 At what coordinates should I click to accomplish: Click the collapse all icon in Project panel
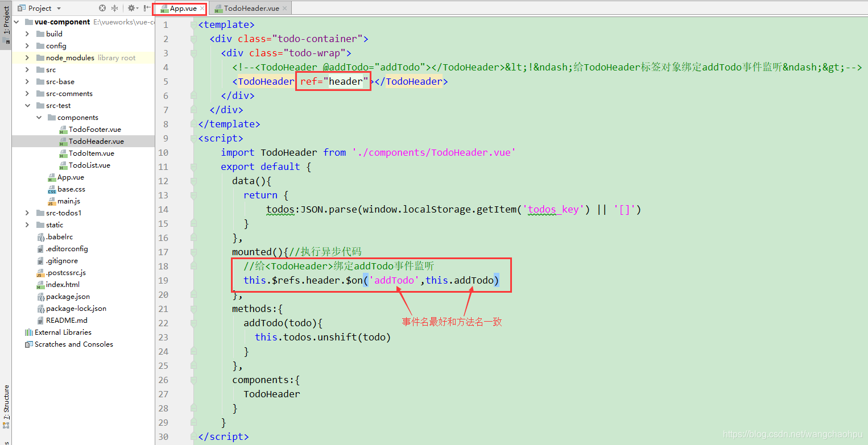click(x=114, y=8)
